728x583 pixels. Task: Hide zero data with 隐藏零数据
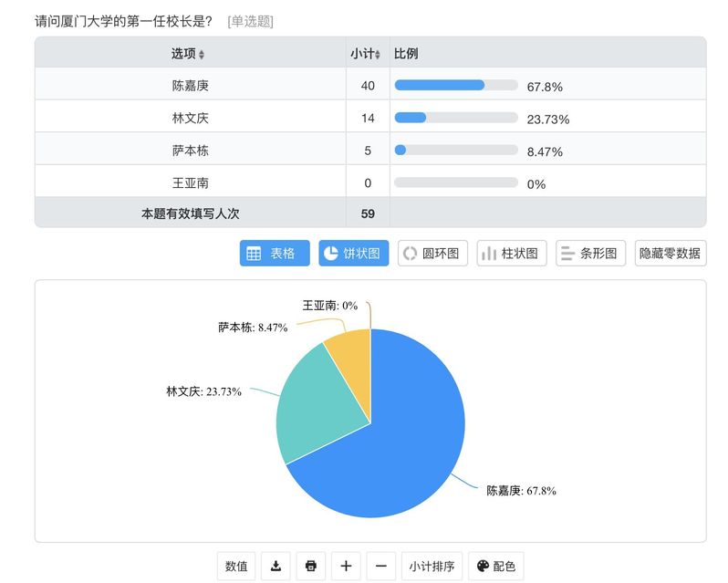tap(670, 254)
